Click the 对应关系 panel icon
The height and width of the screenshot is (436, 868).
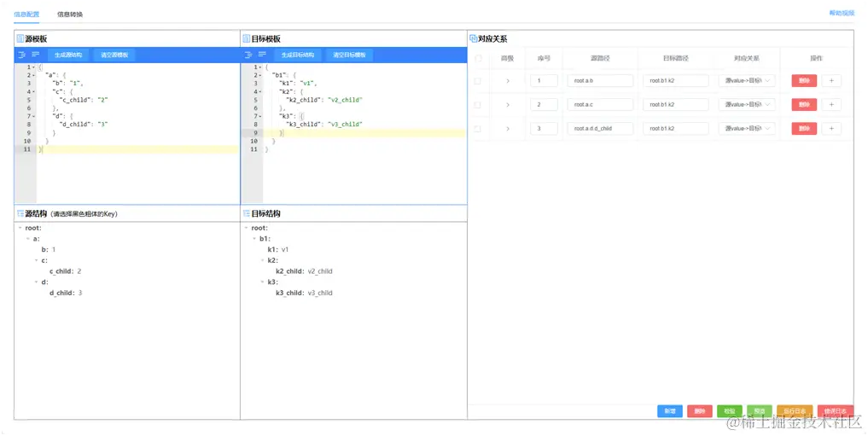point(474,38)
